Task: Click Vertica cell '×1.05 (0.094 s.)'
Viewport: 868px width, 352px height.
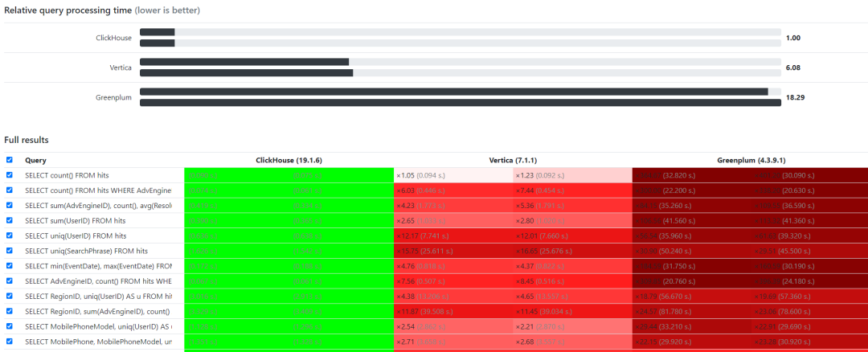Action: tap(453, 175)
